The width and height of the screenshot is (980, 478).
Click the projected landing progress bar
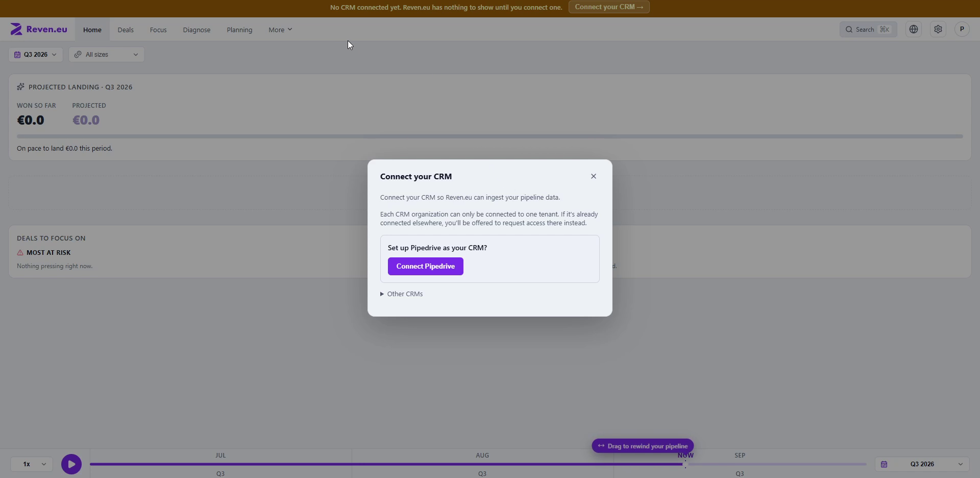coord(490,136)
